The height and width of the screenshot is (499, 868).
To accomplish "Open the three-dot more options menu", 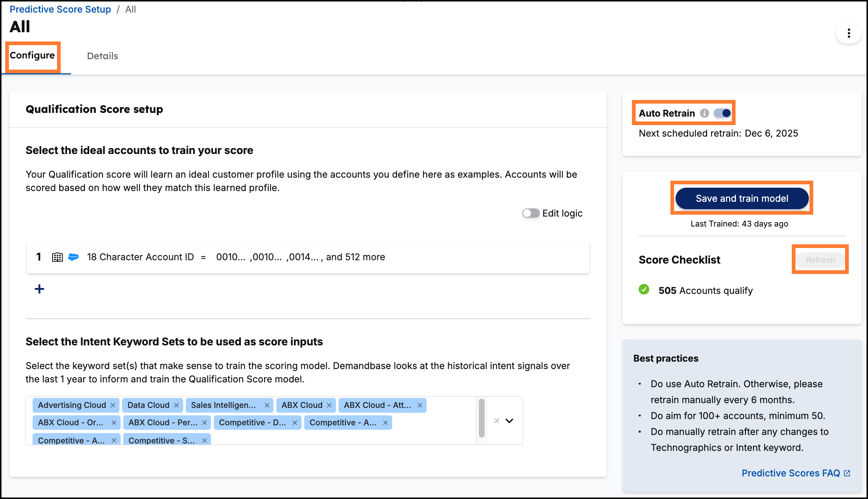I will point(849,33).
